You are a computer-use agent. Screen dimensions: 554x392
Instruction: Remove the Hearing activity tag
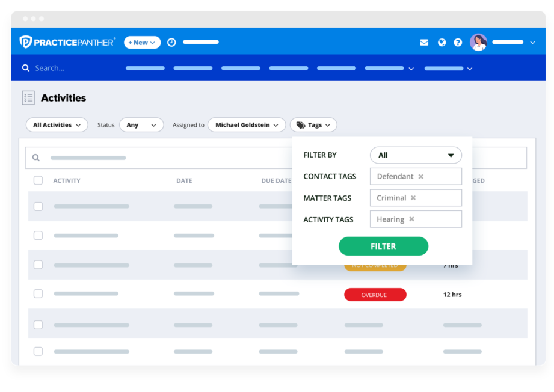(x=411, y=219)
